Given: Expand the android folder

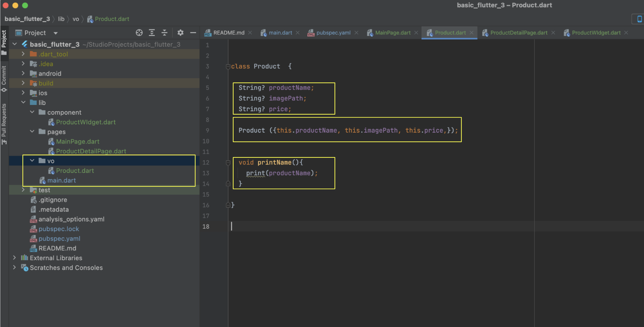Looking at the screenshot, I should (23, 73).
